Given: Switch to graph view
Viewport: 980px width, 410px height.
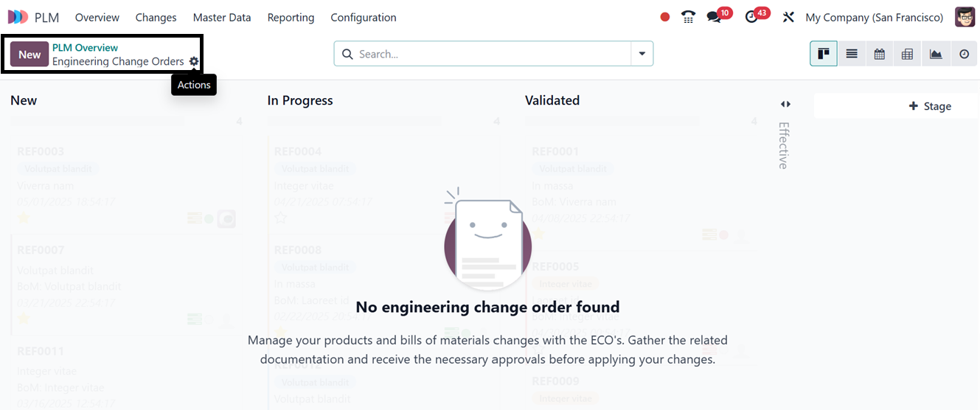Looking at the screenshot, I should [936, 54].
